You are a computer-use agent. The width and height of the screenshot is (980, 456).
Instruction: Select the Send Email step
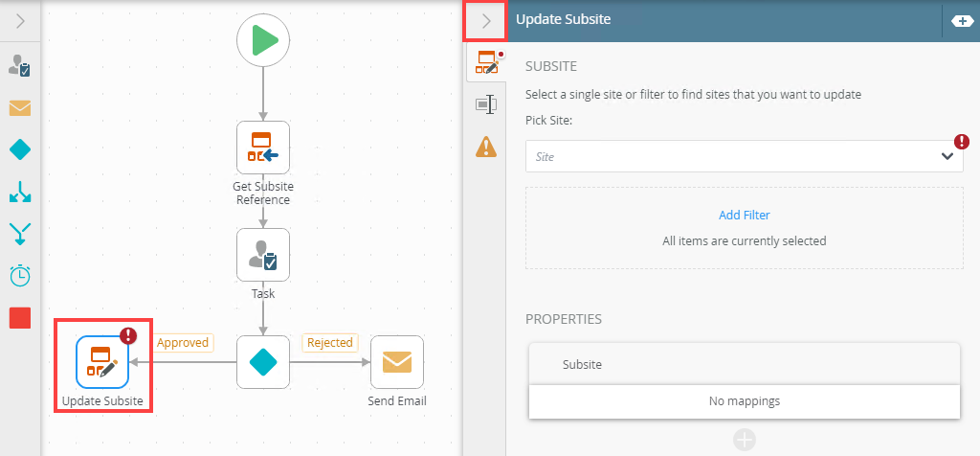click(x=397, y=361)
